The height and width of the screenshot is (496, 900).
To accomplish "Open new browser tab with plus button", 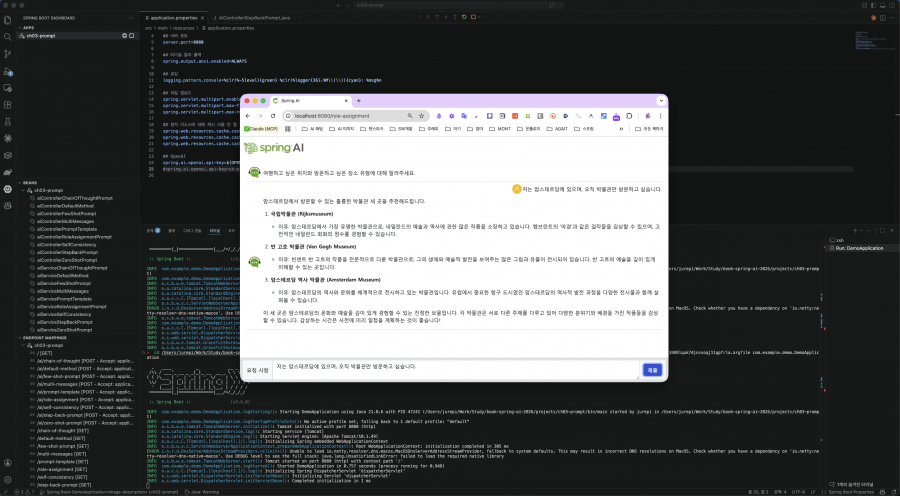I will point(358,101).
